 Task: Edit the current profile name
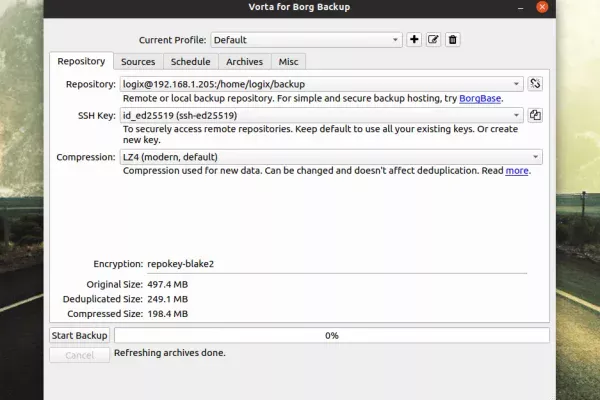tap(434, 40)
